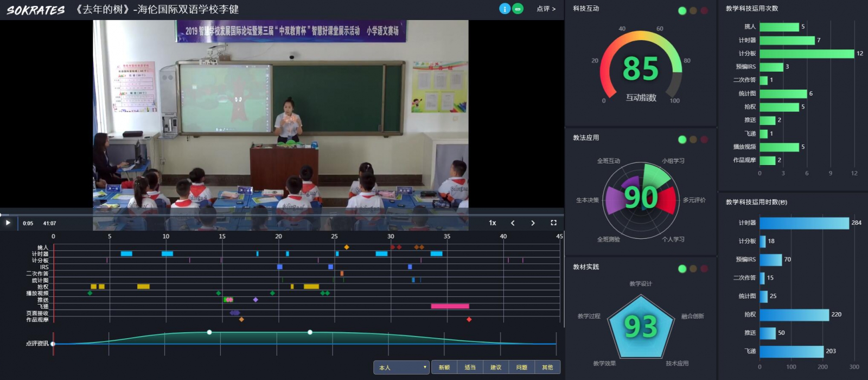
Task: Click the green link icon beside info
Action: tap(518, 9)
